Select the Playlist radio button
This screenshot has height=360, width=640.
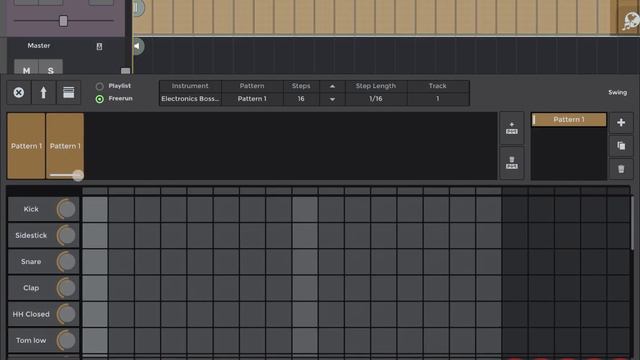tap(99, 86)
